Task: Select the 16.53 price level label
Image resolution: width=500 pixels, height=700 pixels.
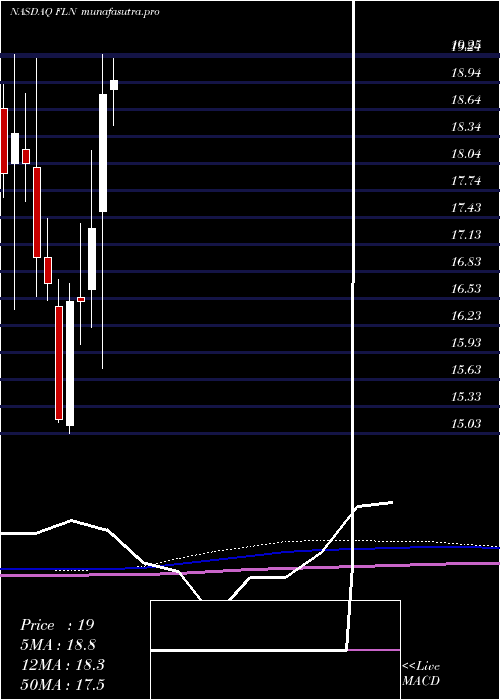Action: (x=466, y=289)
